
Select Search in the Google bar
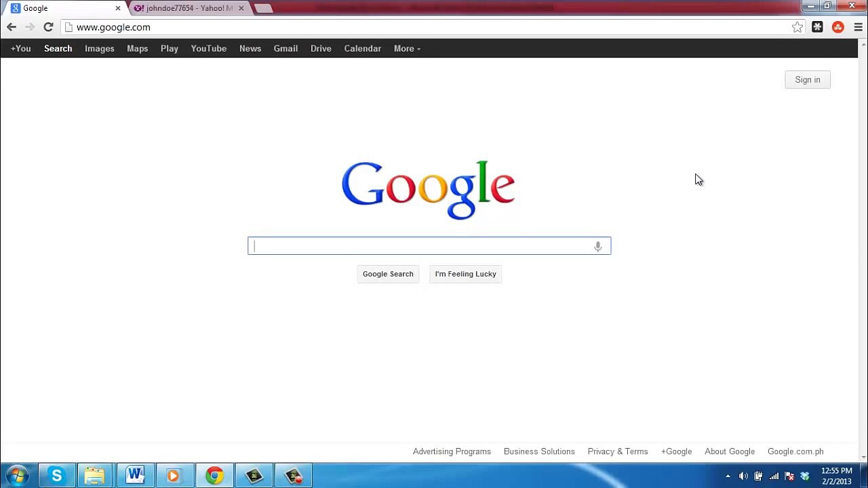tap(58, 49)
